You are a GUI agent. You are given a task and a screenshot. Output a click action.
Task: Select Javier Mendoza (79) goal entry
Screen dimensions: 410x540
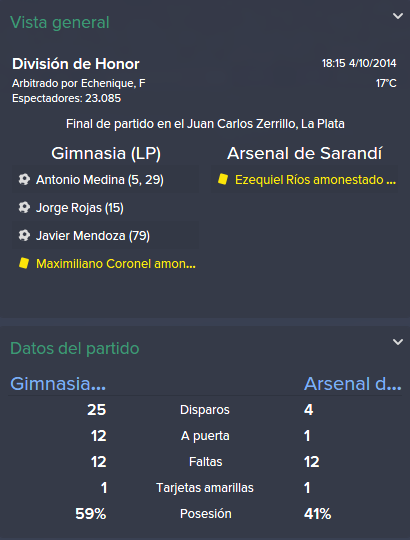(93, 236)
